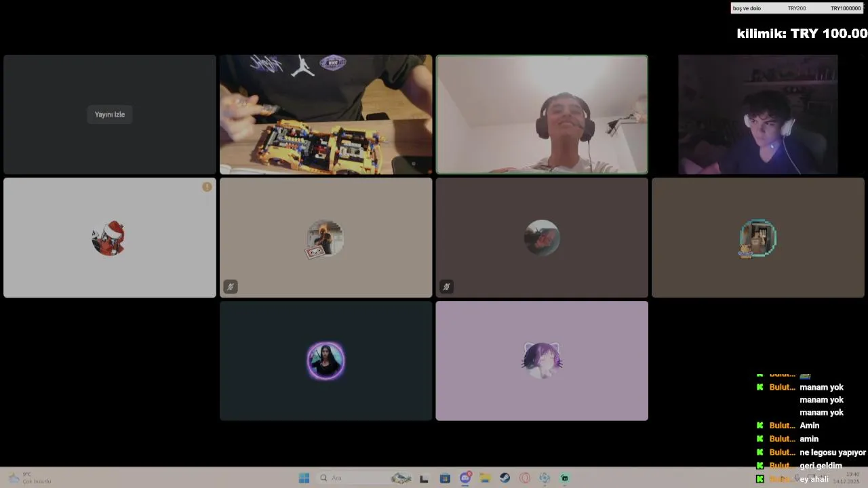Click chat message 'geri geldim'
Image resolution: width=868 pixels, height=488 pixels.
click(821, 466)
